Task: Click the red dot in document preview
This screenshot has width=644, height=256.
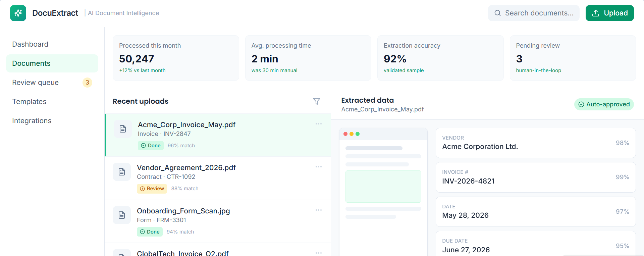Action: (x=345, y=134)
